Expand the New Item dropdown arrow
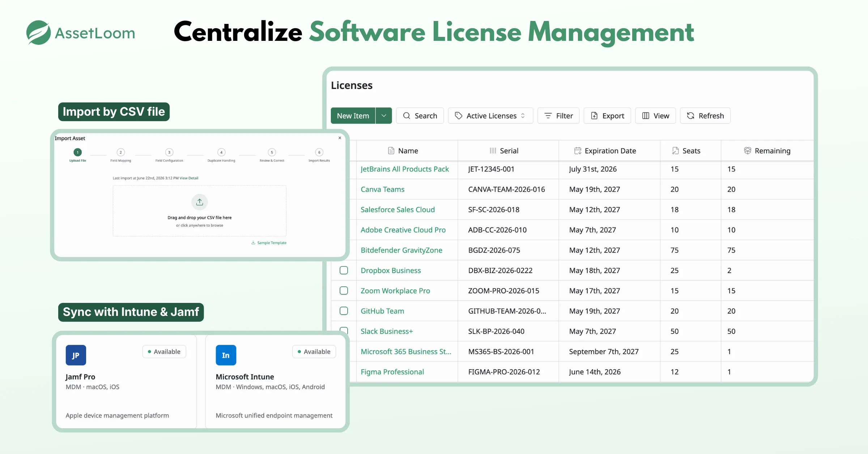This screenshot has height=454, width=868. (x=384, y=116)
